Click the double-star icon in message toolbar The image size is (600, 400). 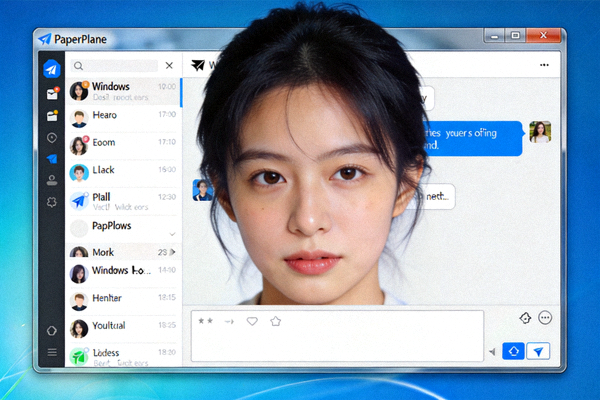(x=205, y=321)
